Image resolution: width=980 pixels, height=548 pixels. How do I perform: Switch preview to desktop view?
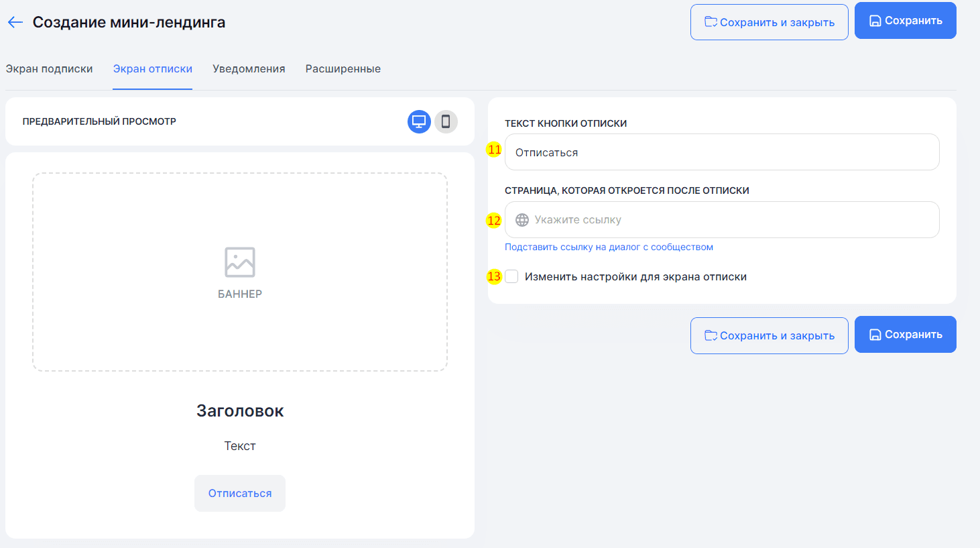(419, 121)
